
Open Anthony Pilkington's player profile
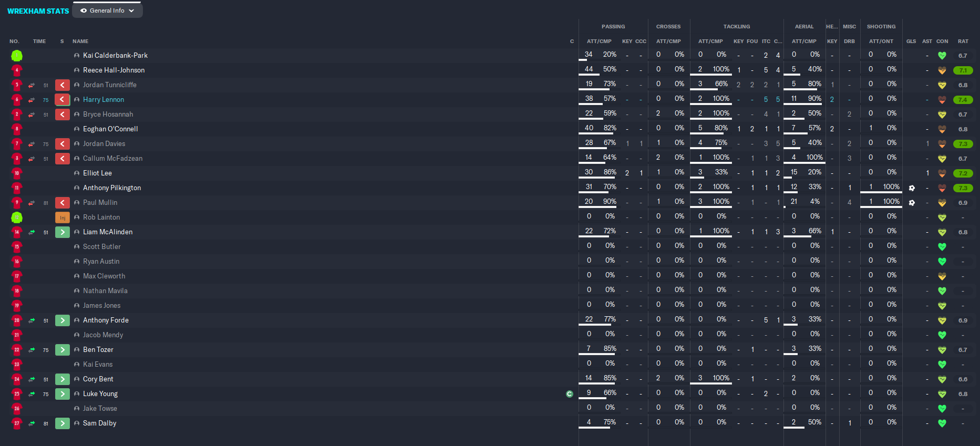[x=112, y=188]
